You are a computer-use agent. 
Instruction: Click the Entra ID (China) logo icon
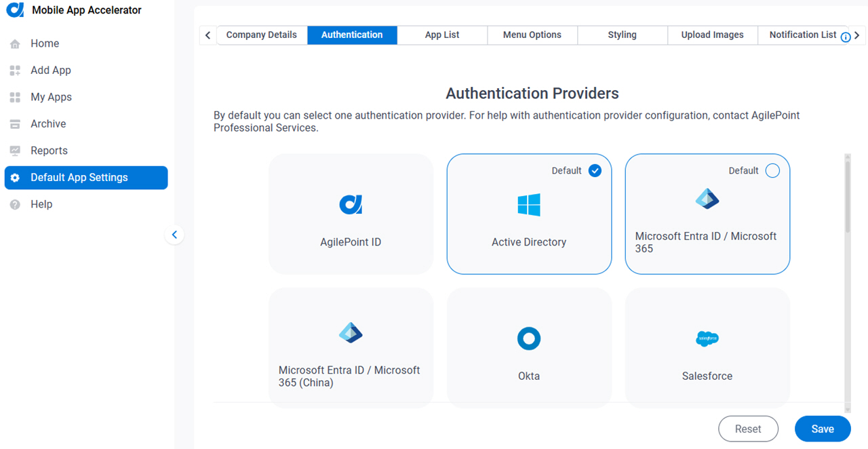point(351,332)
